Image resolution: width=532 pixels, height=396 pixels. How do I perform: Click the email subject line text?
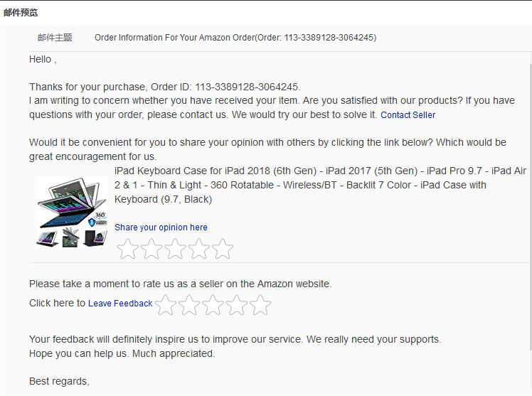[235, 38]
